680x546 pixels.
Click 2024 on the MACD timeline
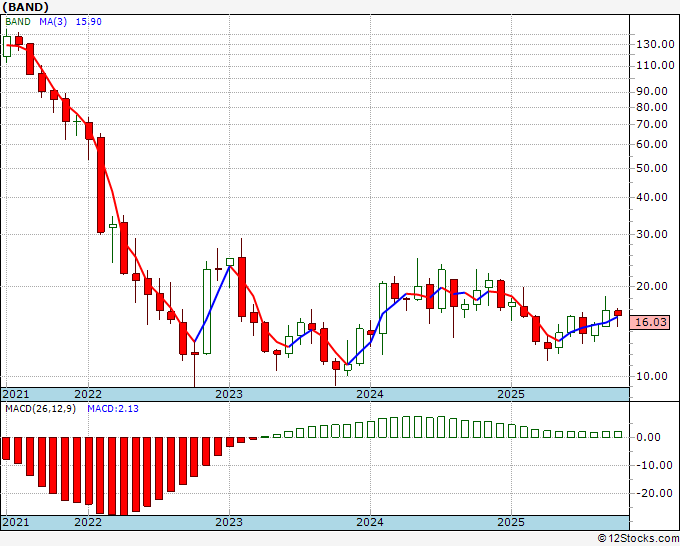[x=370, y=522]
